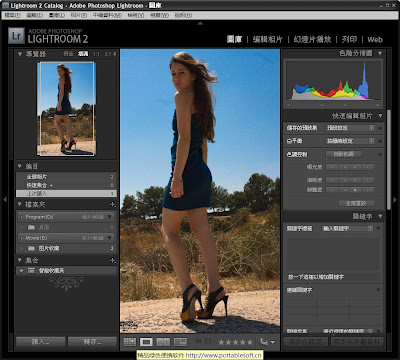Open toolbar options arrow after rotate icon
The width and height of the screenshot is (400, 360).
point(273,342)
